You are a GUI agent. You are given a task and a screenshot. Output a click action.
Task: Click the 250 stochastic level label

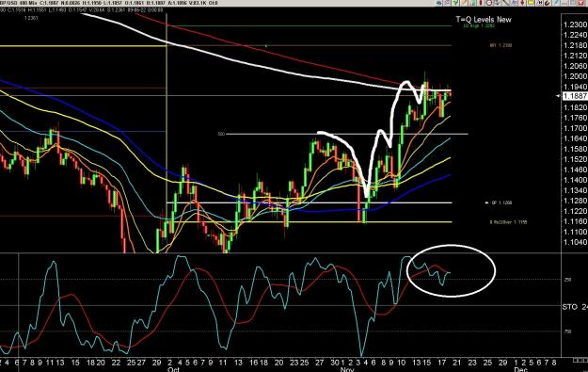point(567,280)
